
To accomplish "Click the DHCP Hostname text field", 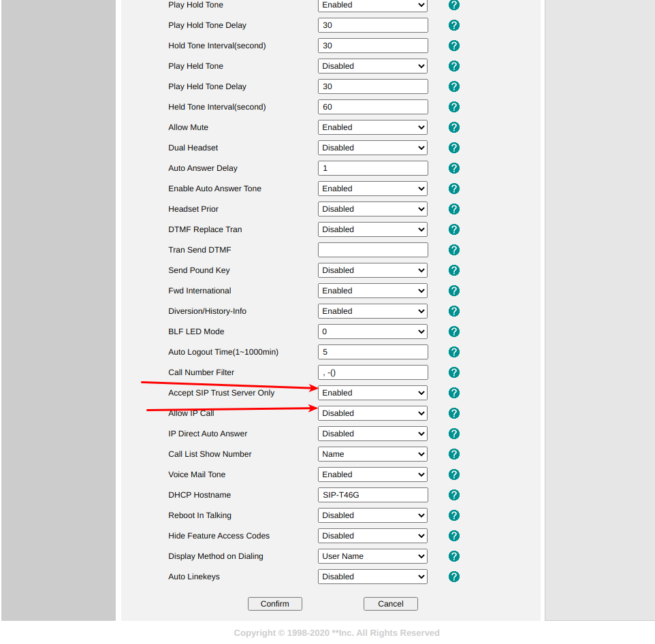I will pos(372,495).
